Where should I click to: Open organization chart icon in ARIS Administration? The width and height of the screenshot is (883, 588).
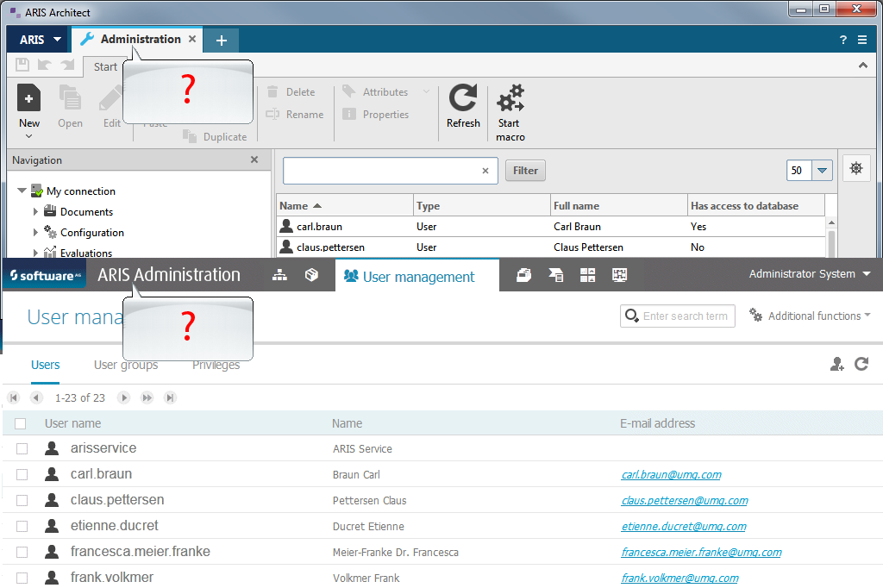pos(280,275)
